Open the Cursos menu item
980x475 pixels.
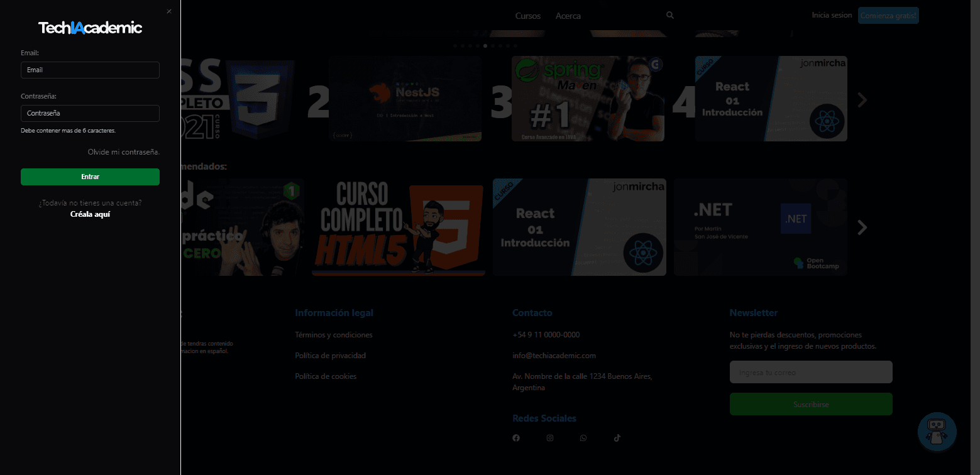click(527, 16)
